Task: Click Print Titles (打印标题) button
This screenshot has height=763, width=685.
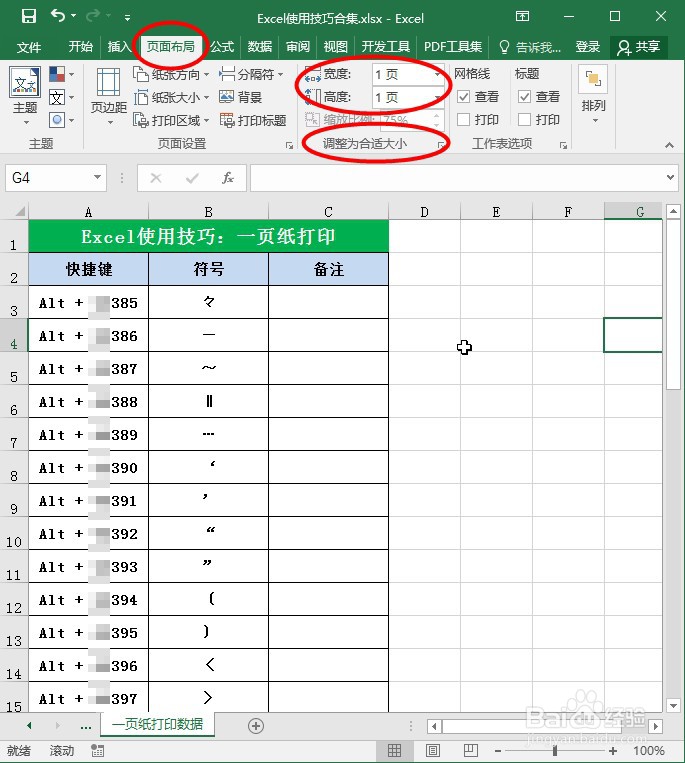Action: coord(252,120)
